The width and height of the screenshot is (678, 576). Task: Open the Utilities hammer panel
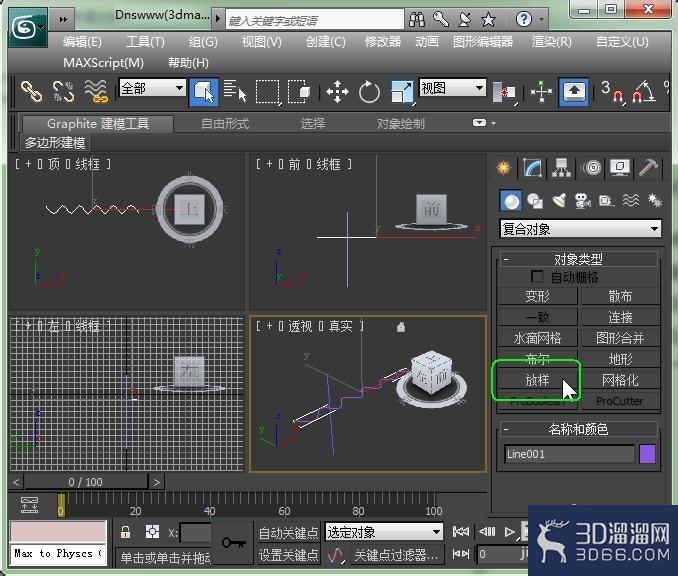click(x=649, y=168)
